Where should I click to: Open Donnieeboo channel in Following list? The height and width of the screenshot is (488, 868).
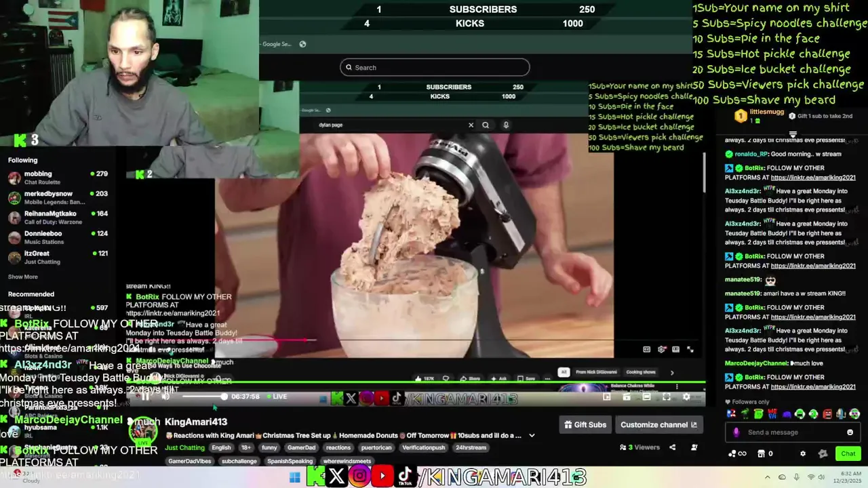tap(58, 237)
